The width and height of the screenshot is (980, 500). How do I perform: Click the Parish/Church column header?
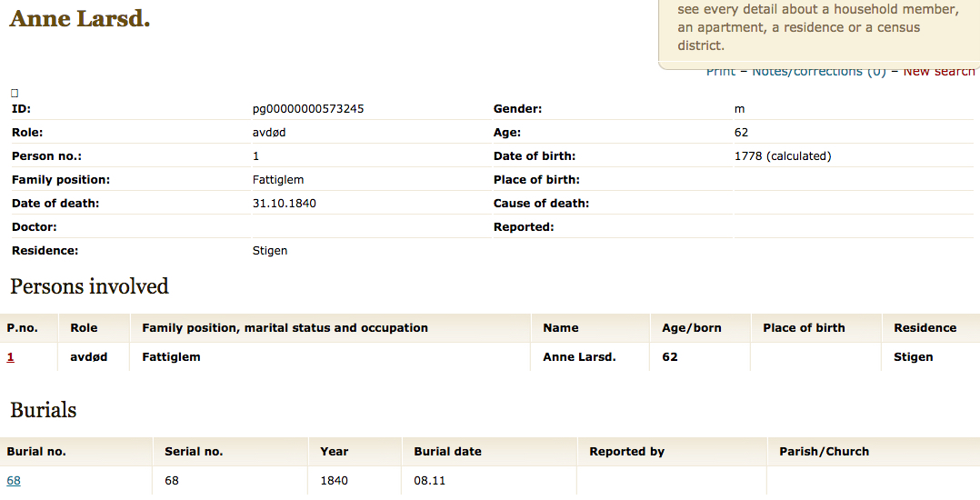825,451
